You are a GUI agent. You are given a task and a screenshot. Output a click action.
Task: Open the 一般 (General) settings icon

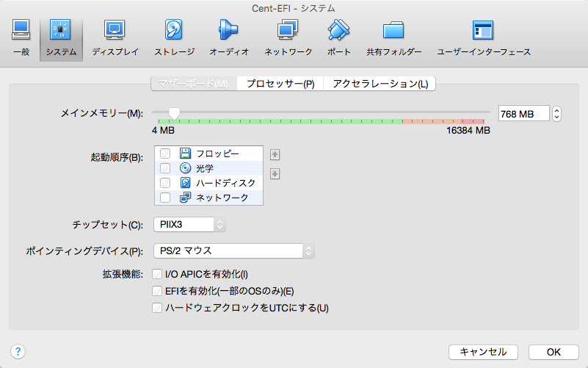pyautogui.click(x=21, y=30)
